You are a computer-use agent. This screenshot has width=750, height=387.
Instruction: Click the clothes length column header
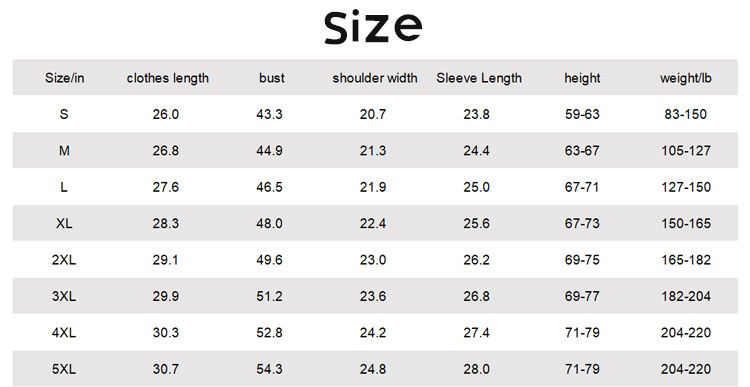point(168,78)
